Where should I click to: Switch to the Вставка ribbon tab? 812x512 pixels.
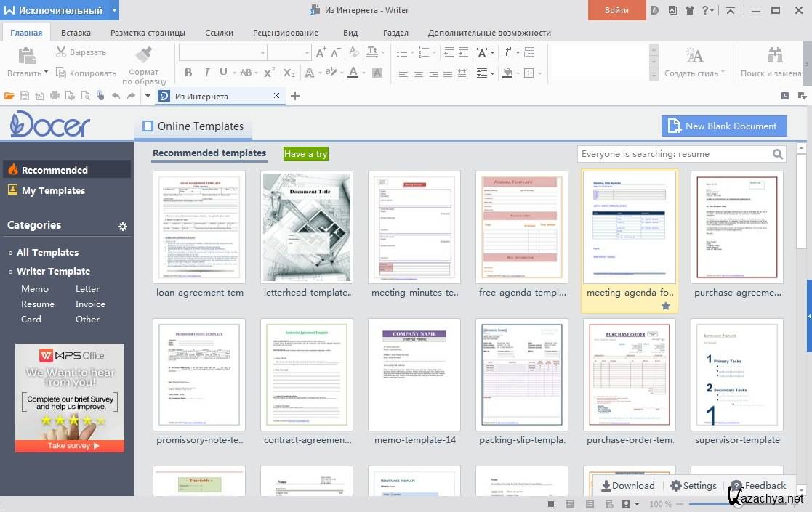click(76, 33)
